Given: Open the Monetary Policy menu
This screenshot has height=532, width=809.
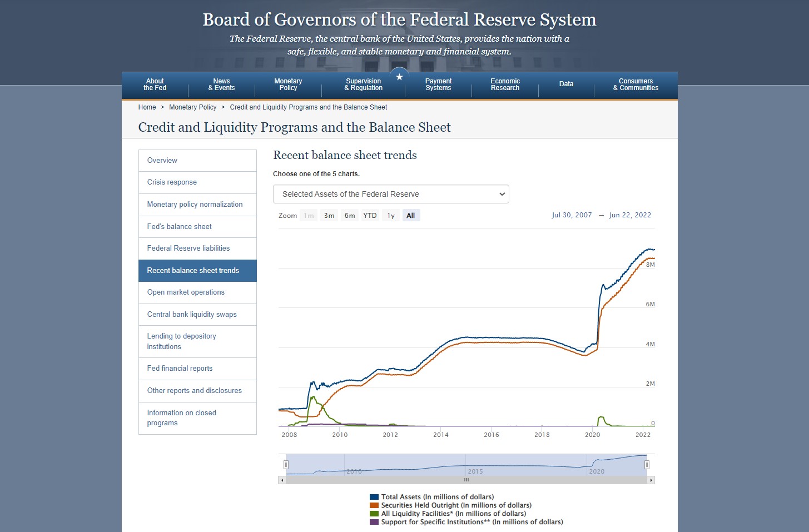Looking at the screenshot, I should click(x=288, y=84).
